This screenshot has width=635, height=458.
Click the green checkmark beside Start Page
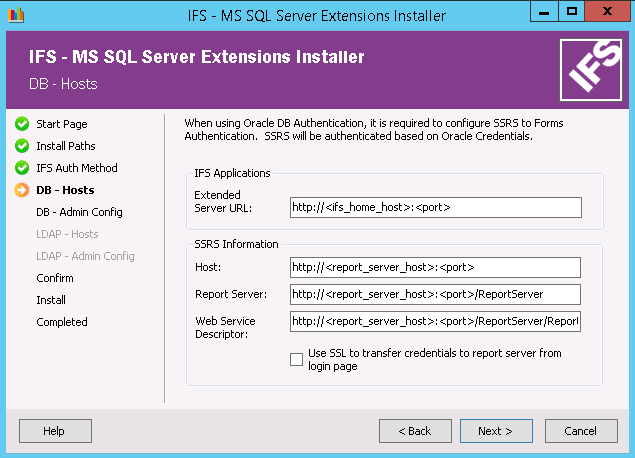22,124
